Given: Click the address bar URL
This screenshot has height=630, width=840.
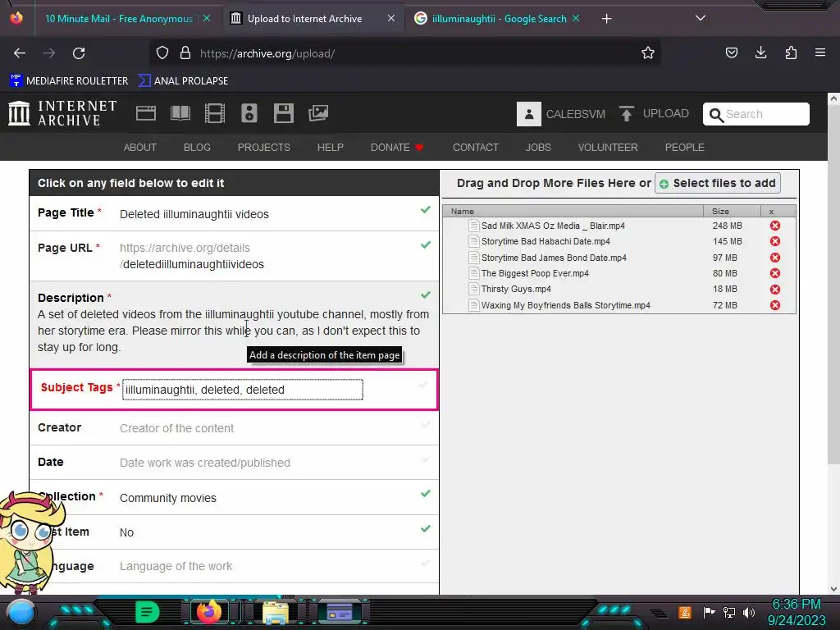Looking at the screenshot, I should coord(267,53).
